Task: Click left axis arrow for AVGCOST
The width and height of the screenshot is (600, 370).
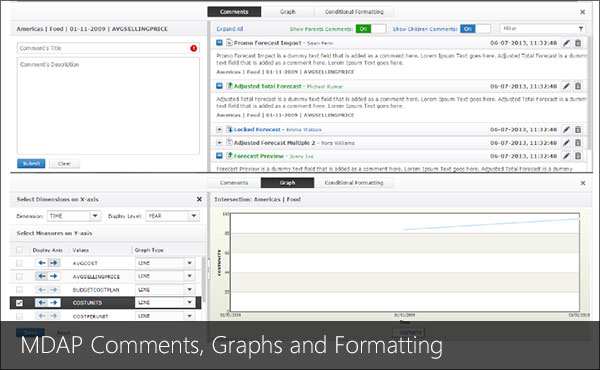Action: [42, 263]
